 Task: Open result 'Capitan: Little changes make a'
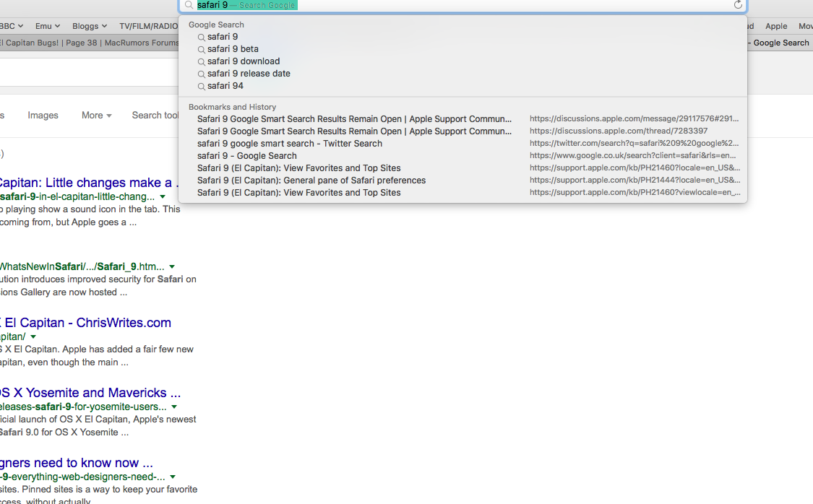pos(89,183)
